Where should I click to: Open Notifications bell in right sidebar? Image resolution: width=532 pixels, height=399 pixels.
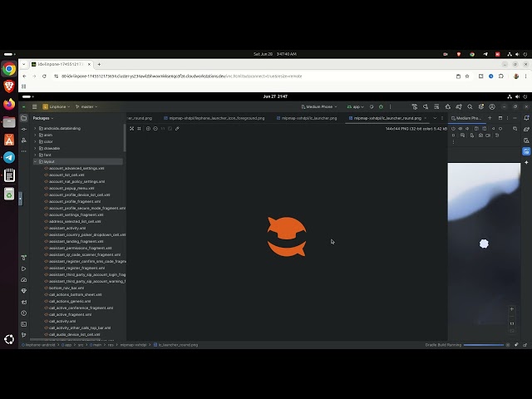pyautogui.click(x=526, y=118)
